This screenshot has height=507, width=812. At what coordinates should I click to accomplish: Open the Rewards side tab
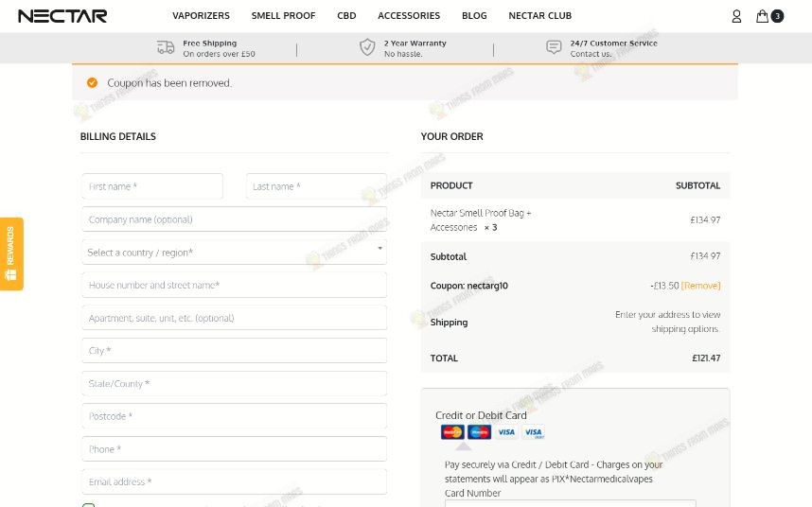[x=11, y=253]
